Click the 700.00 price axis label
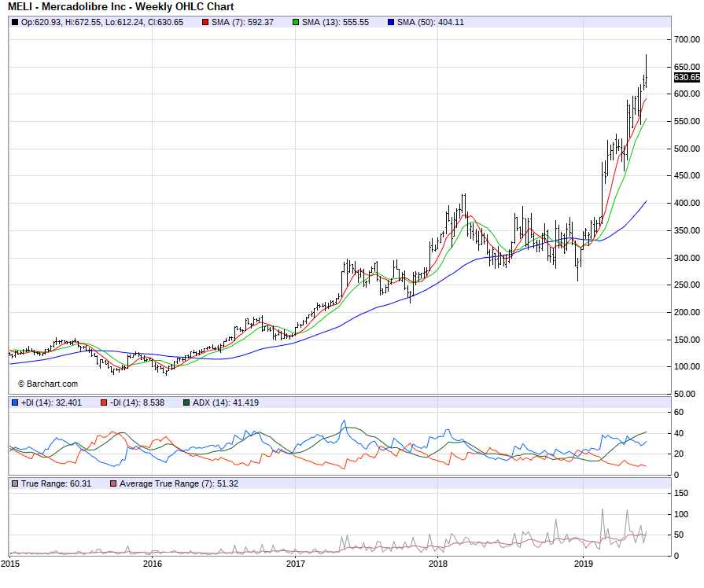This screenshot has height=588, width=704. point(687,39)
